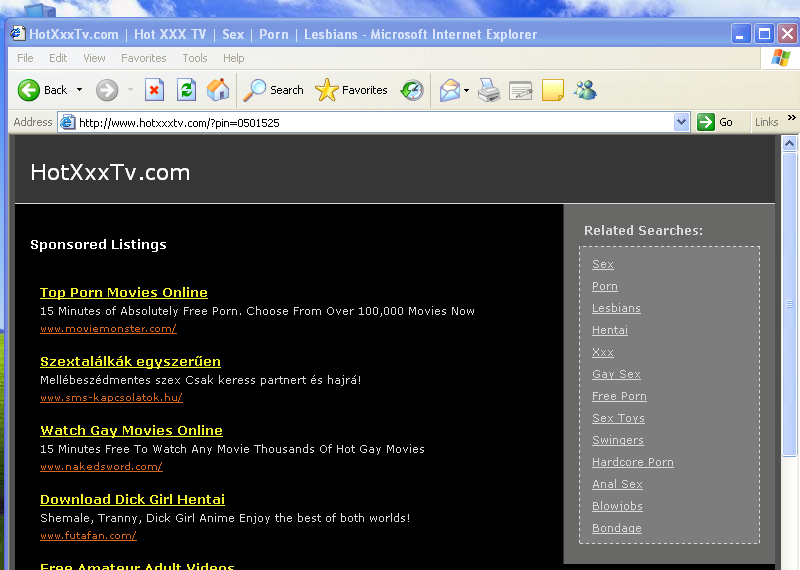Click the Mail envelope icon

tap(450, 90)
